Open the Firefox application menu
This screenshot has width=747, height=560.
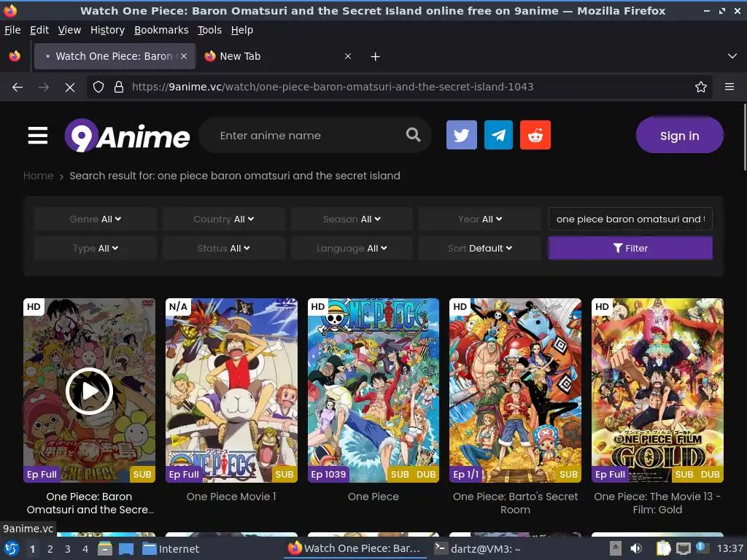(x=729, y=87)
